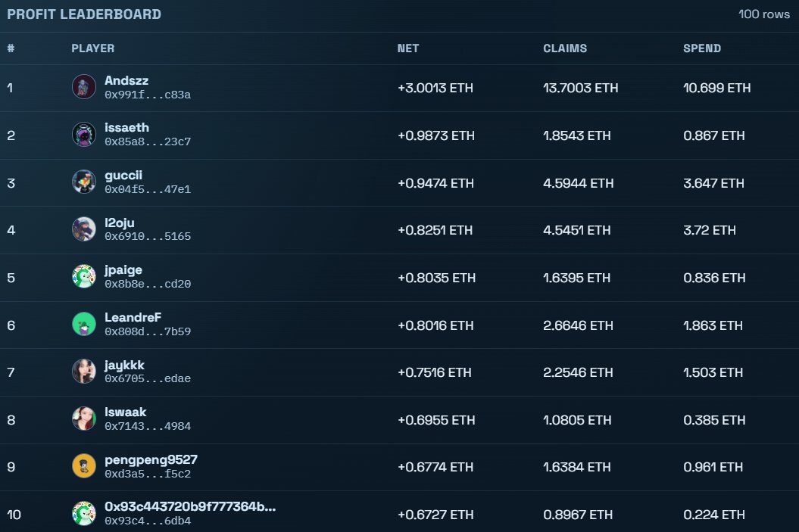Click net value +0.9873 ETH
Image resolution: width=799 pixels, height=532 pixels.
pyautogui.click(x=436, y=135)
